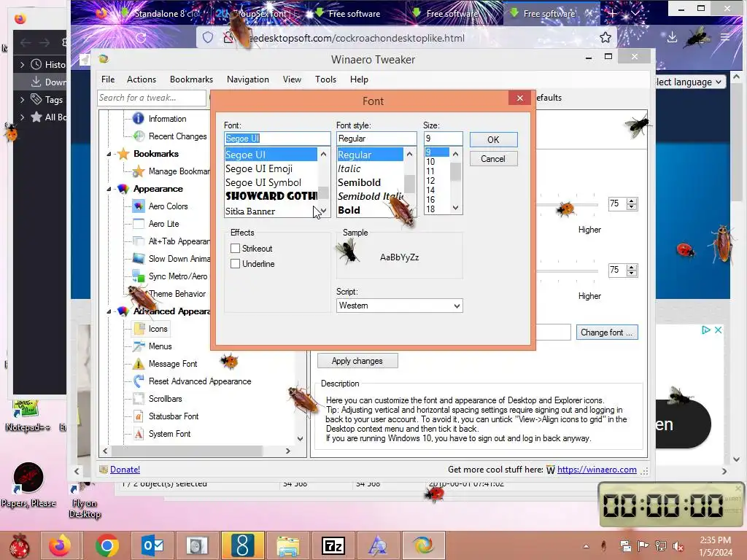
Task: Open the Actions menu
Action: coord(142,79)
